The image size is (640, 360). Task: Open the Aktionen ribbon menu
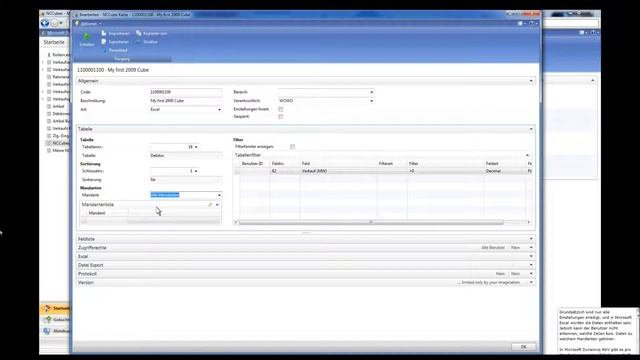point(91,24)
